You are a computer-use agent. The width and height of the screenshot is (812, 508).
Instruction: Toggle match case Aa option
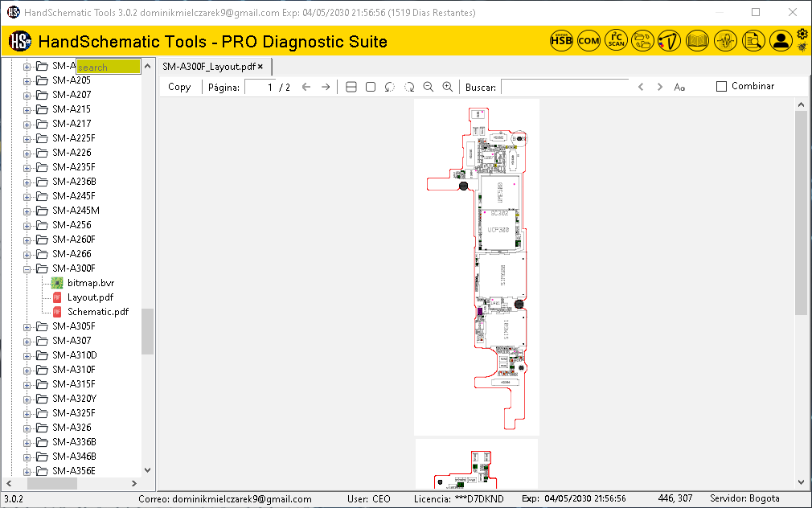(679, 88)
